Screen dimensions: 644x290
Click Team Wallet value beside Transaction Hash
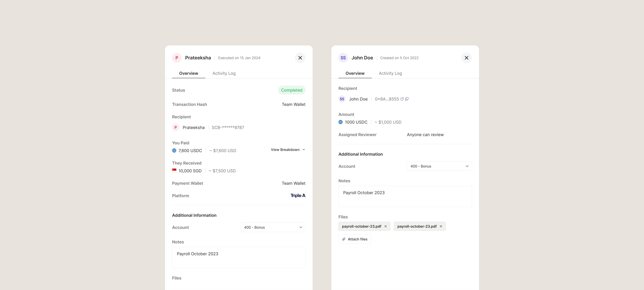293,104
